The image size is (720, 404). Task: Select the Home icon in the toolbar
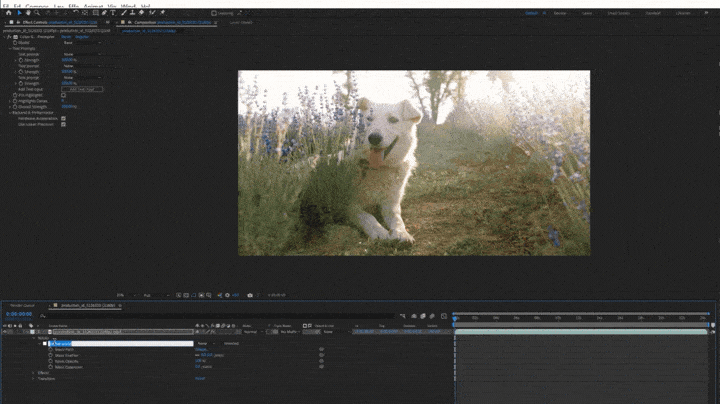click(7, 13)
